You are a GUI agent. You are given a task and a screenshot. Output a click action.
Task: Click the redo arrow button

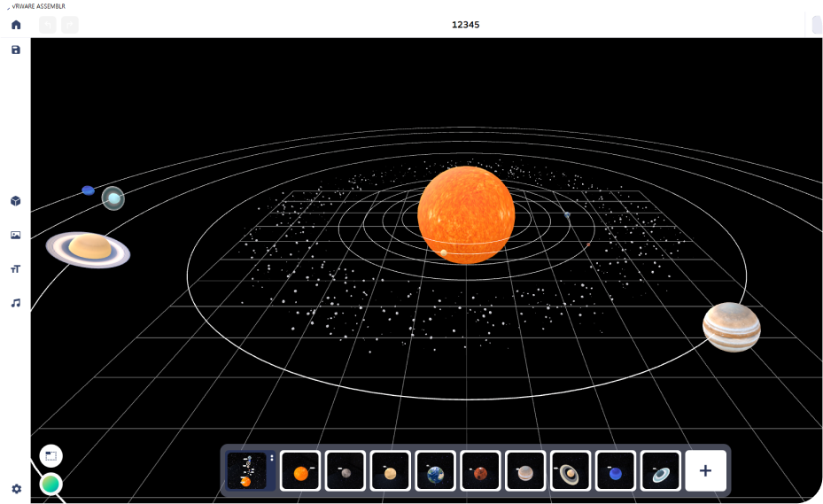[x=70, y=25]
